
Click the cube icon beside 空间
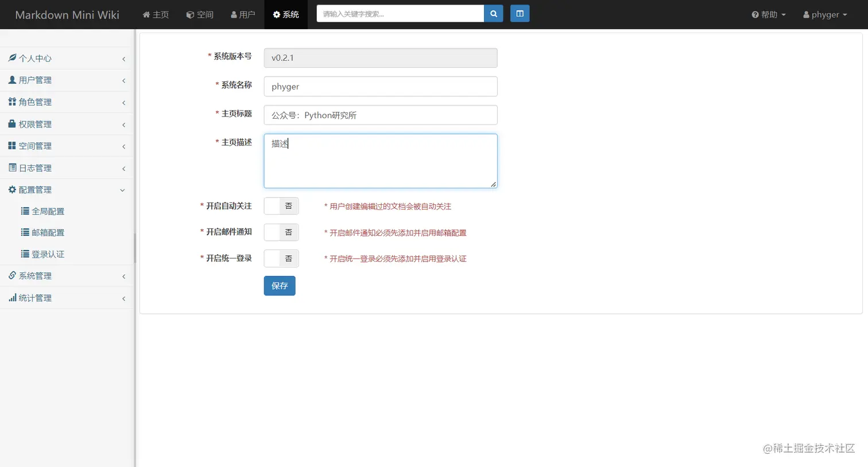[x=190, y=15]
